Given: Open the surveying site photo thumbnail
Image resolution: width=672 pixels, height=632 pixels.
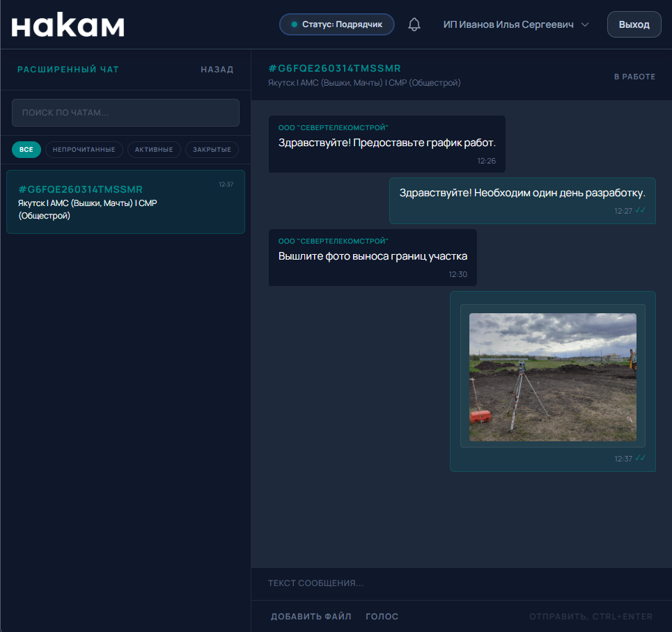Looking at the screenshot, I should coord(552,377).
